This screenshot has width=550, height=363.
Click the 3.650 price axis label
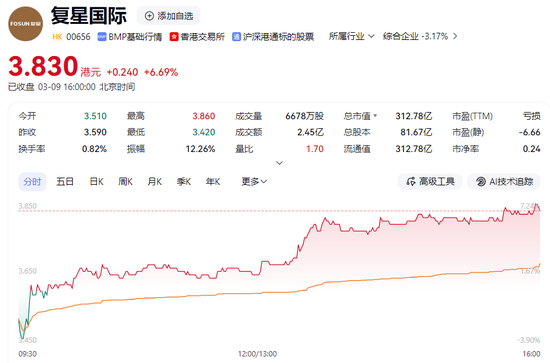(27, 271)
